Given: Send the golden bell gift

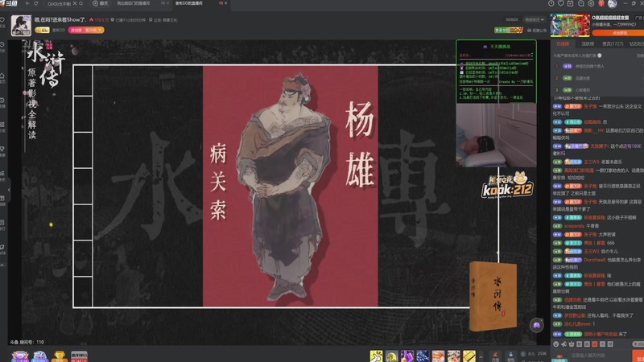Looking at the screenshot, I should coord(392,356).
